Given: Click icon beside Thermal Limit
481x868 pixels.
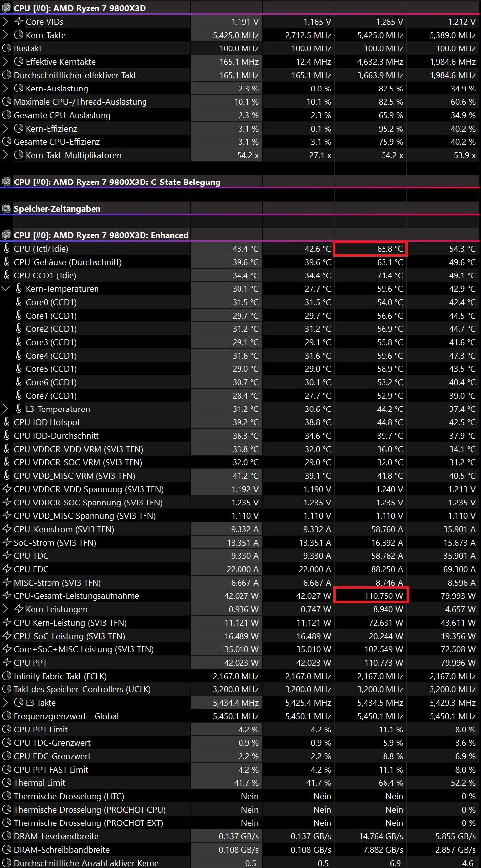Looking at the screenshot, I should 7,783.
